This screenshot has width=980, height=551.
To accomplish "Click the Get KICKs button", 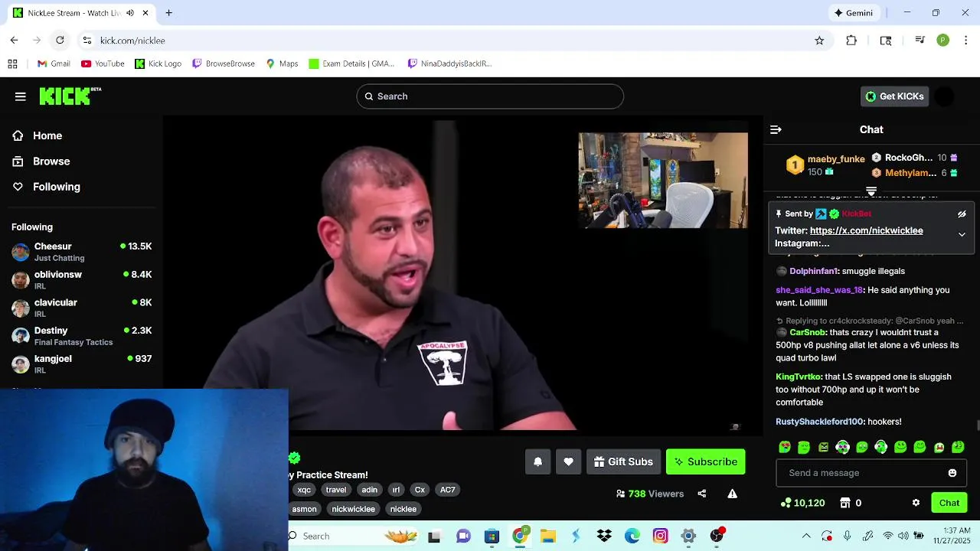I will 894,96.
